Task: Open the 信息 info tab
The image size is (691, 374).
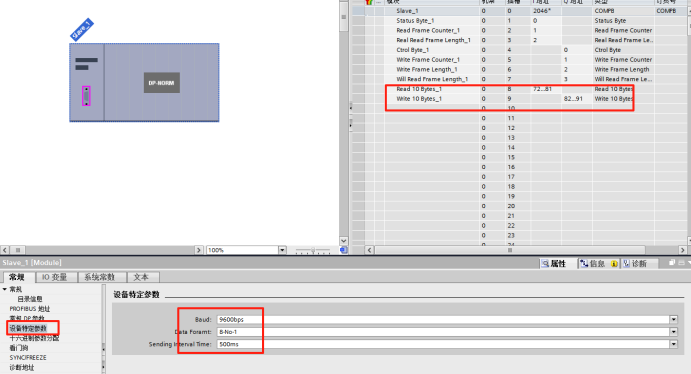Action: pyautogui.click(x=593, y=263)
